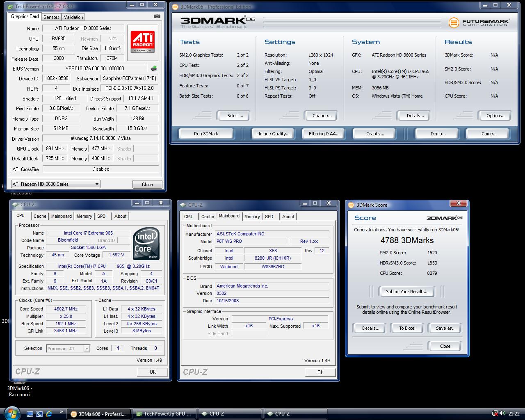The width and height of the screenshot is (525, 420).
Task: Click the Show Desktop quick launch icon
Action: click(30, 414)
